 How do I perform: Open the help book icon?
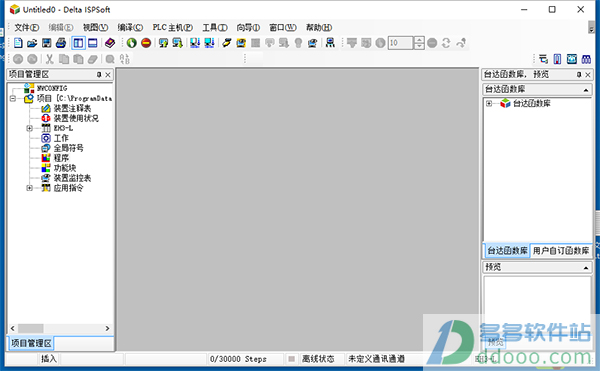[x=110, y=43]
